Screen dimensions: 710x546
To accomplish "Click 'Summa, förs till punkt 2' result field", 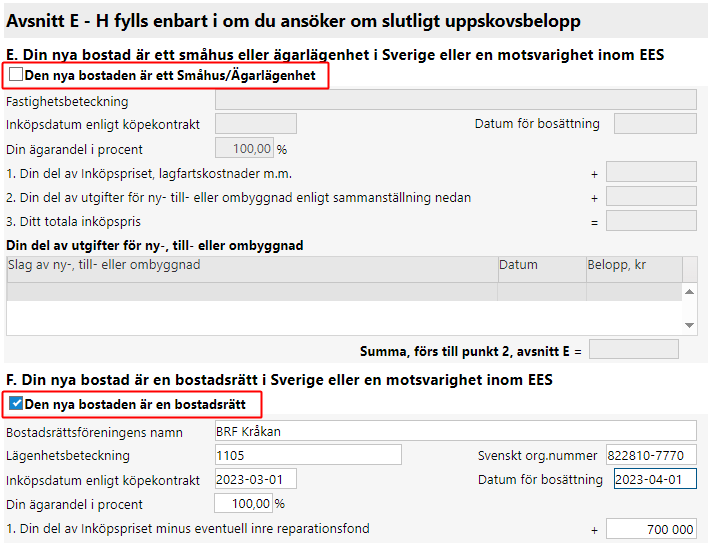I will (633, 350).
